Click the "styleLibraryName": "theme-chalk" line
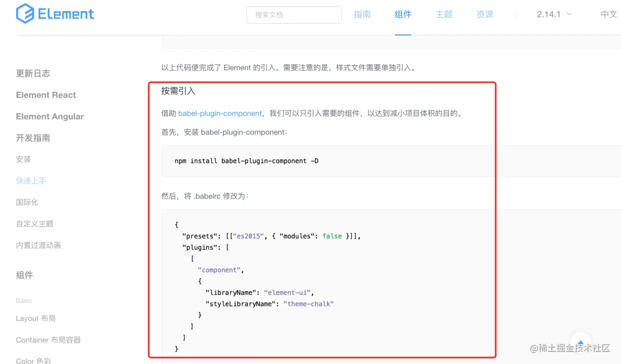Viewport: 621px width, 364px height. (x=269, y=304)
